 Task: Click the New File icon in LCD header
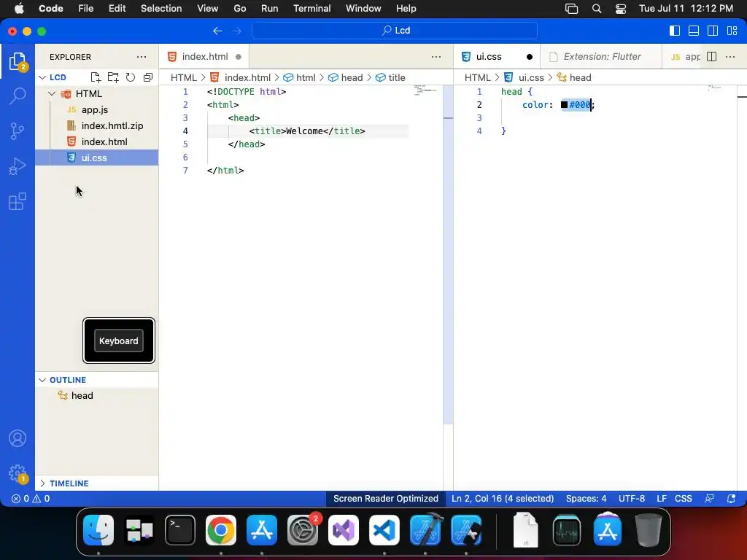[x=96, y=77]
